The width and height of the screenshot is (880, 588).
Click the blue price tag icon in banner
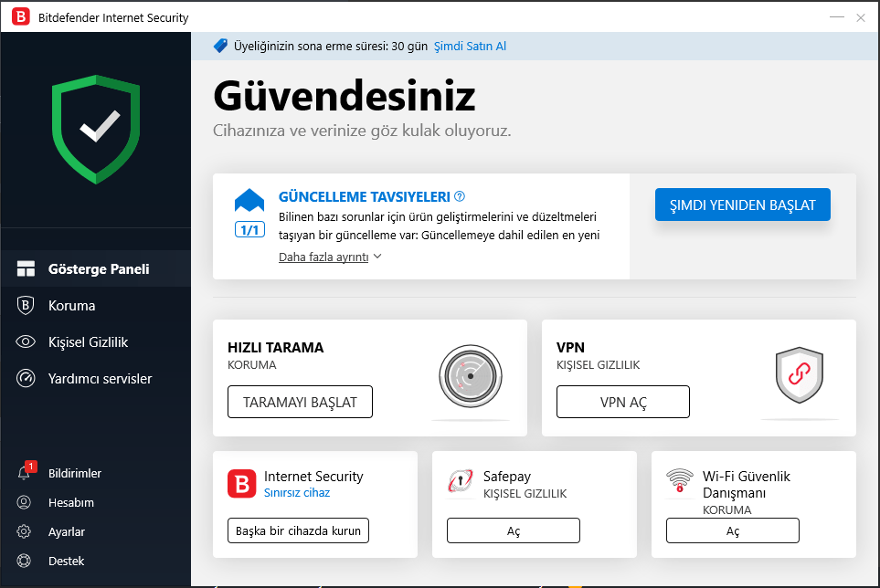coord(220,46)
